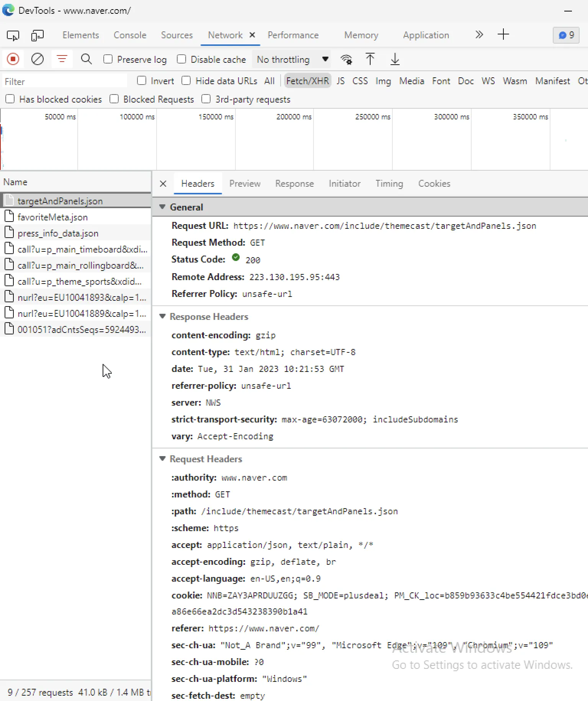This screenshot has width=588, height=701.
Task: Minimize the DevTools window
Action: [x=568, y=11]
